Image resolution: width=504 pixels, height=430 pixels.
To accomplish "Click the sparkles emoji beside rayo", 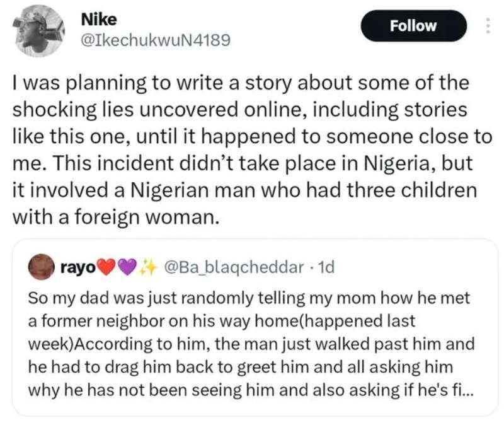I will 147,267.
